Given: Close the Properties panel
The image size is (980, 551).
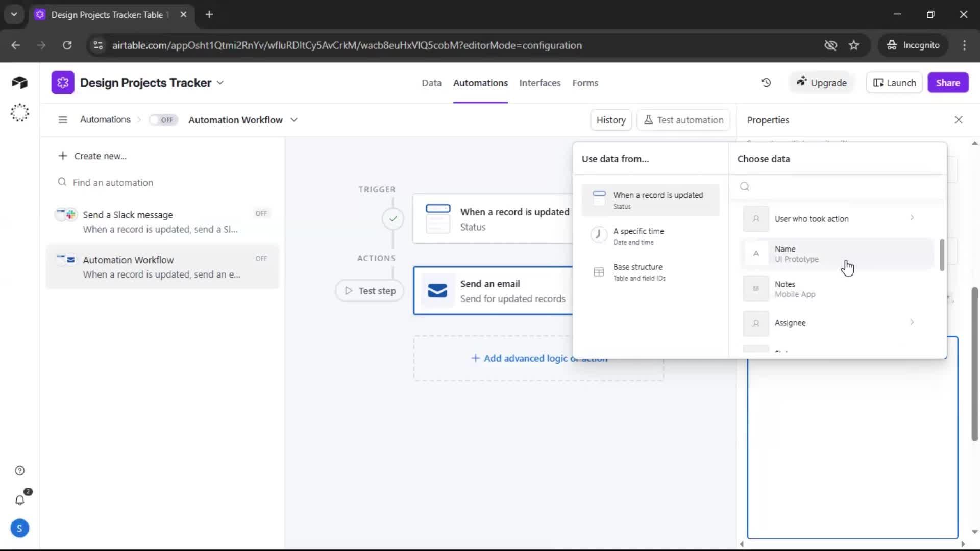Looking at the screenshot, I should 959,120.
